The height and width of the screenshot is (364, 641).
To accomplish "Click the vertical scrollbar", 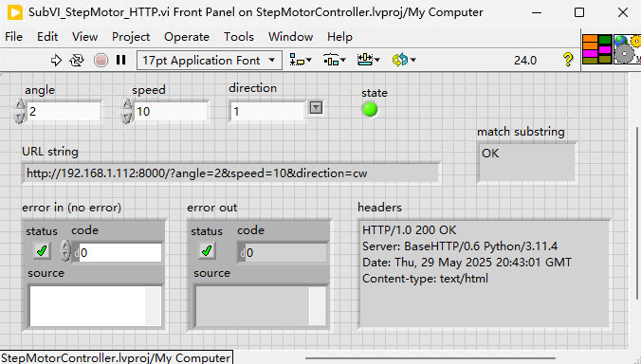I will point(636,212).
